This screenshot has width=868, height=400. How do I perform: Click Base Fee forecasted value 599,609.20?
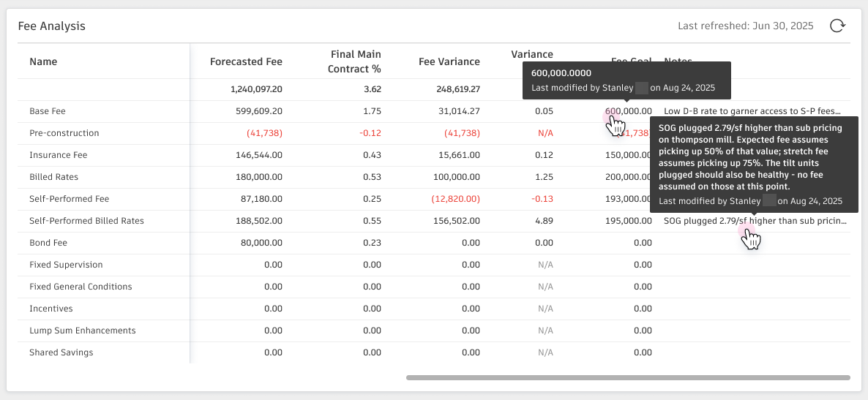[x=258, y=111]
